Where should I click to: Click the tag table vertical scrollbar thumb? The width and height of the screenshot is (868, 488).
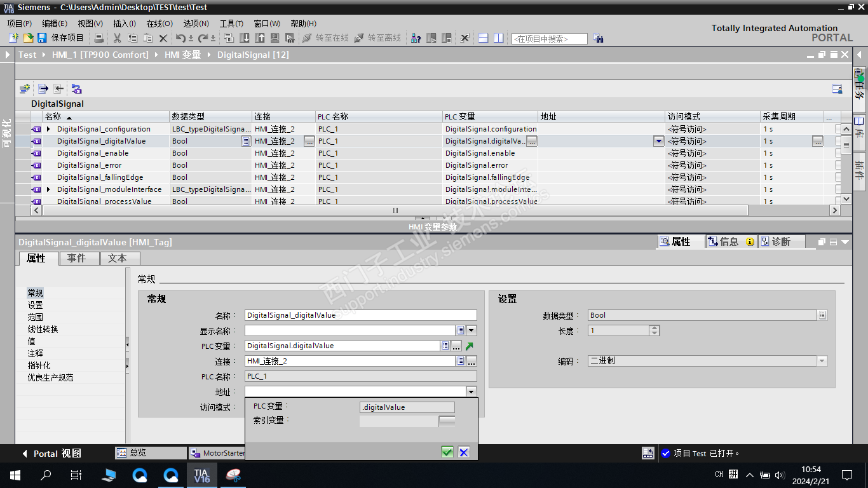[846, 145]
